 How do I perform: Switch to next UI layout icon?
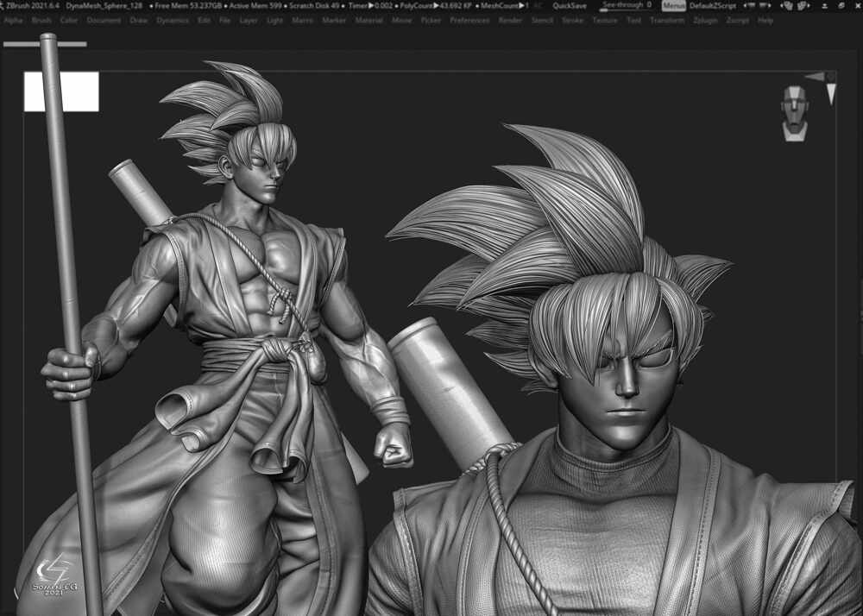pyautogui.click(x=765, y=5)
